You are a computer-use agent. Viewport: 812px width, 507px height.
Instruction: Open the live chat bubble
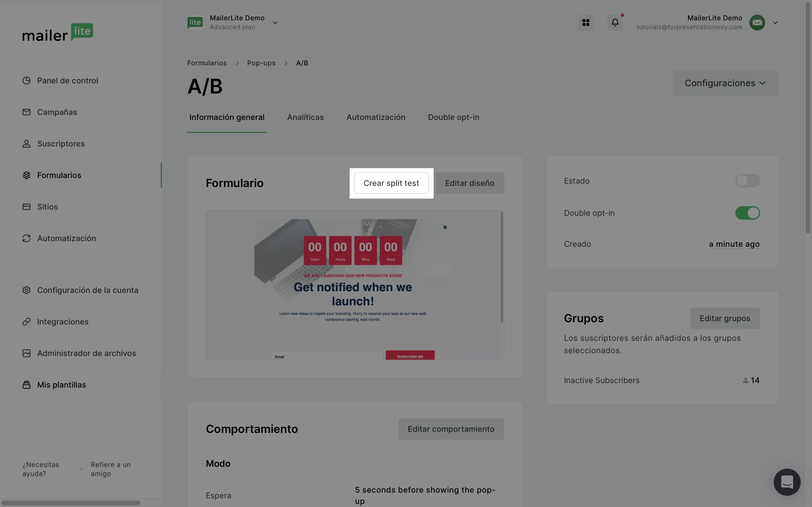787,482
